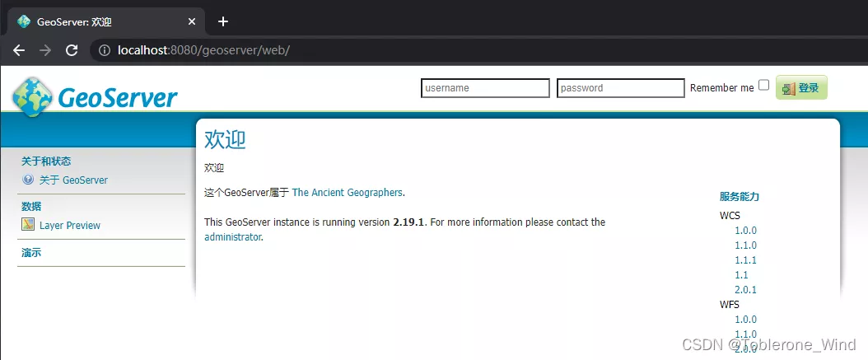This screenshot has height=360, width=868.
Task: Click the site information icon in the address bar
Action: (104, 50)
